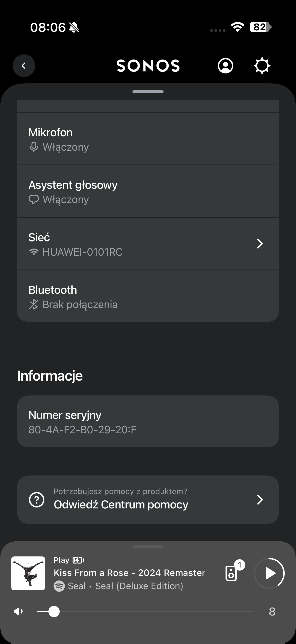Open the account profile icon
This screenshot has width=296, height=644.
pyautogui.click(x=225, y=66)
